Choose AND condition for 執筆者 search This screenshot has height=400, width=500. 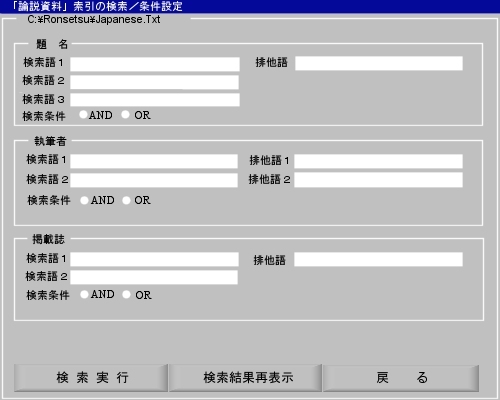coord(84,200)
